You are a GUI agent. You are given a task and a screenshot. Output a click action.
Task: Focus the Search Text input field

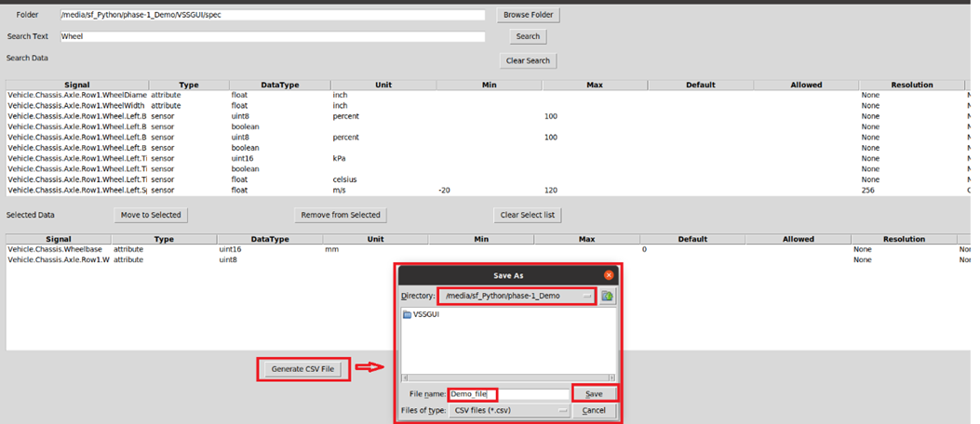(273, 36)
